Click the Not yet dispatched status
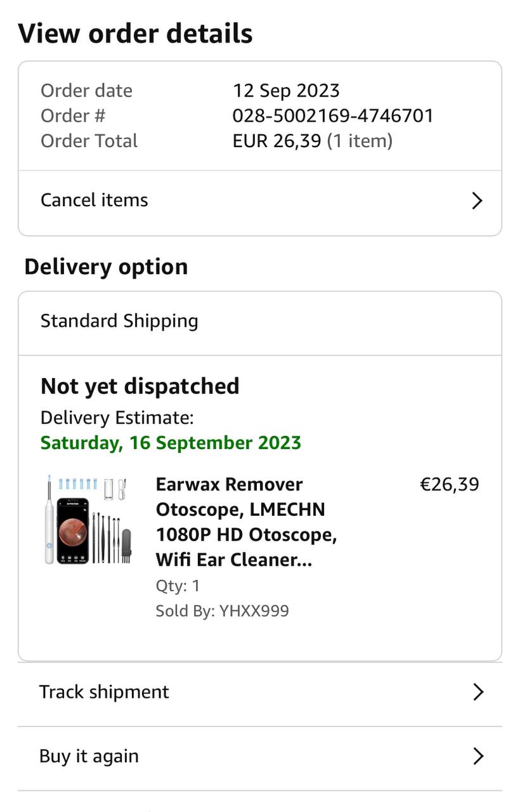This screenshot has height=812, width=520. click(x=140, y=386)
